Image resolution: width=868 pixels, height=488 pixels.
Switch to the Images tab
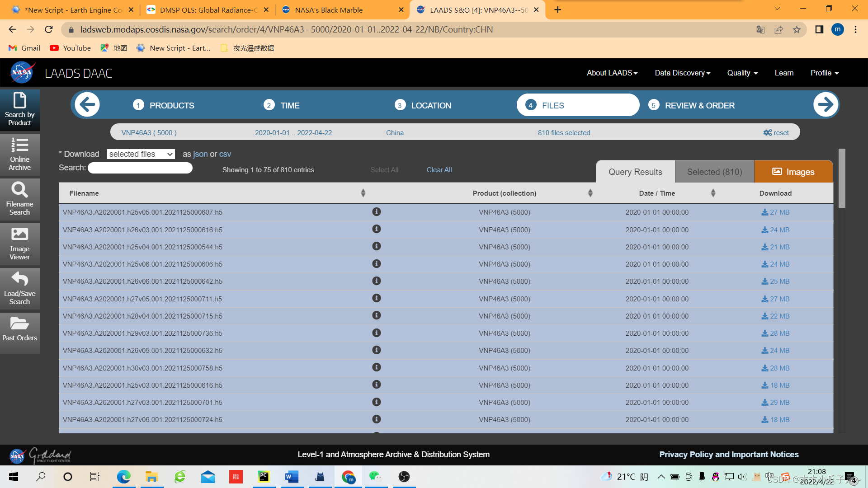tap(793, 172)
